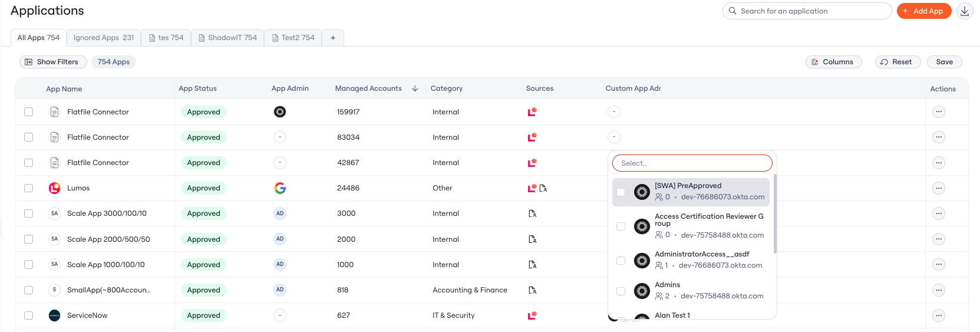Click the Search for an application field
This screenshot has width=980, height=332.
coord(807,11)
